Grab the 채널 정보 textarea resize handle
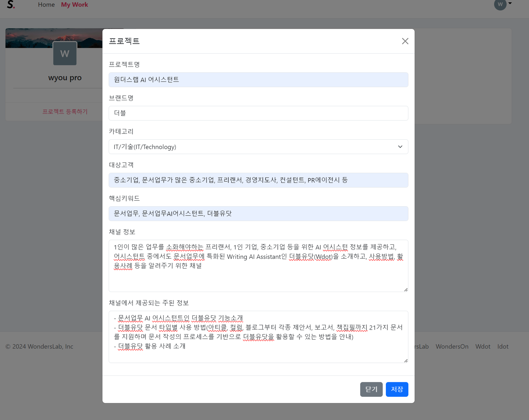 coord(406,290)
